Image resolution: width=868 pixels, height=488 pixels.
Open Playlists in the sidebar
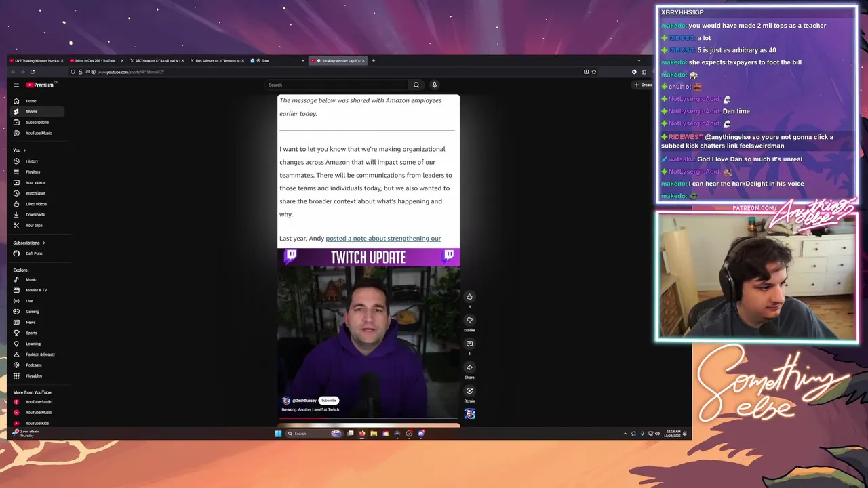point(37,172)
